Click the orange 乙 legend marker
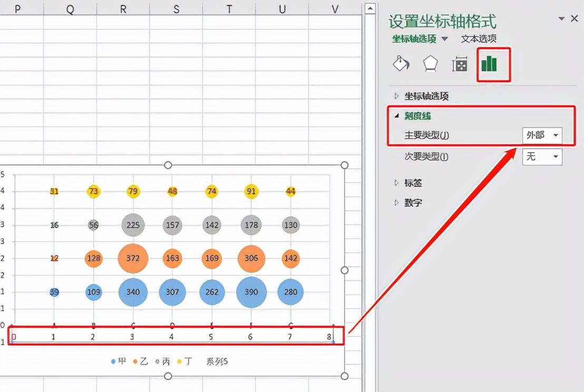The height and width of the screenshot is (392, 584). [135, 361]
